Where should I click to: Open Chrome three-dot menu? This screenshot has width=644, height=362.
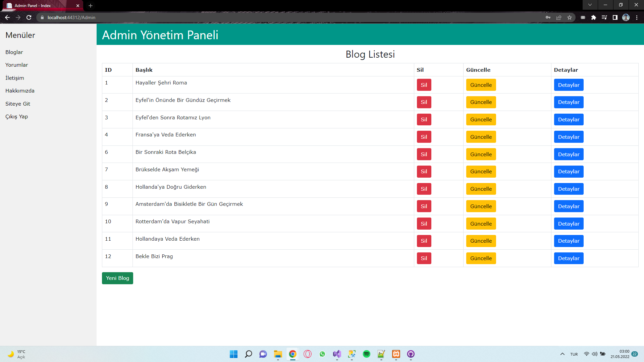pos(637,17)
